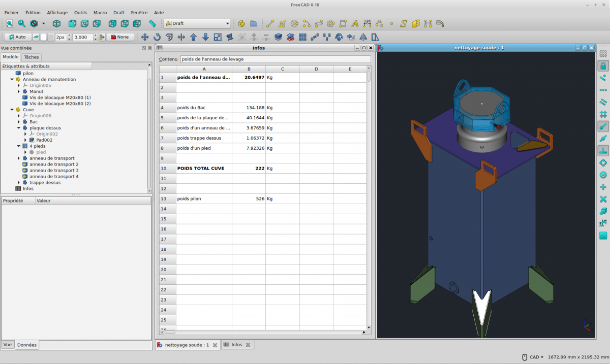Screen dimensions: 610x364
Task: Toggle snap perpendicular
Action: click(x=603, y=151)
